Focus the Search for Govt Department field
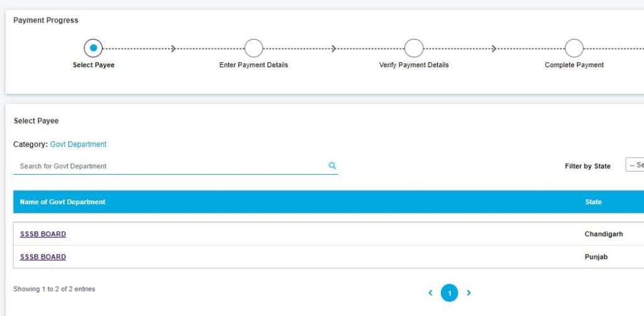Viewport: 644px width, 316px height. click(x=170, y=166)
